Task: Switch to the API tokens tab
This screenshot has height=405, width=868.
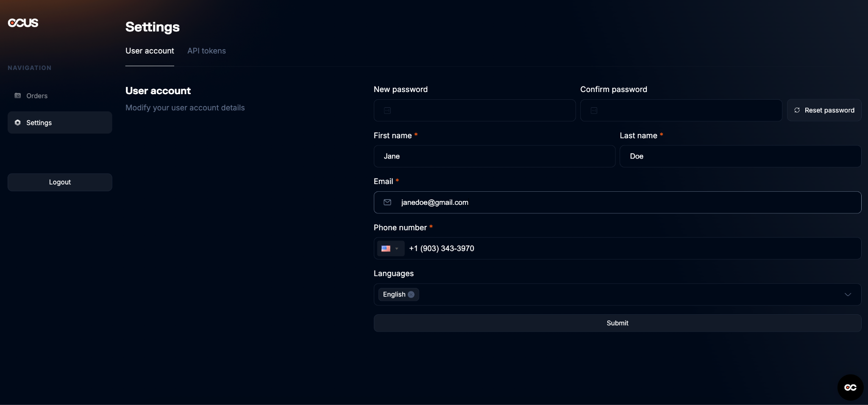Action: click(206, 51)
